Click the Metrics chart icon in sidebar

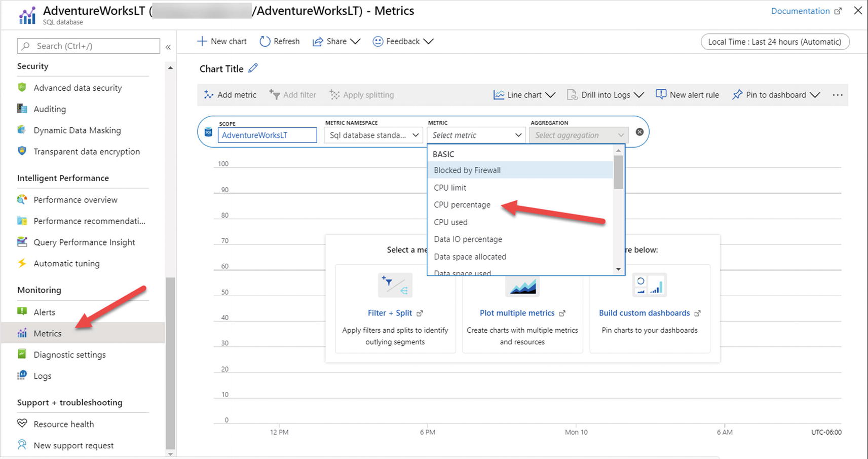22,333
